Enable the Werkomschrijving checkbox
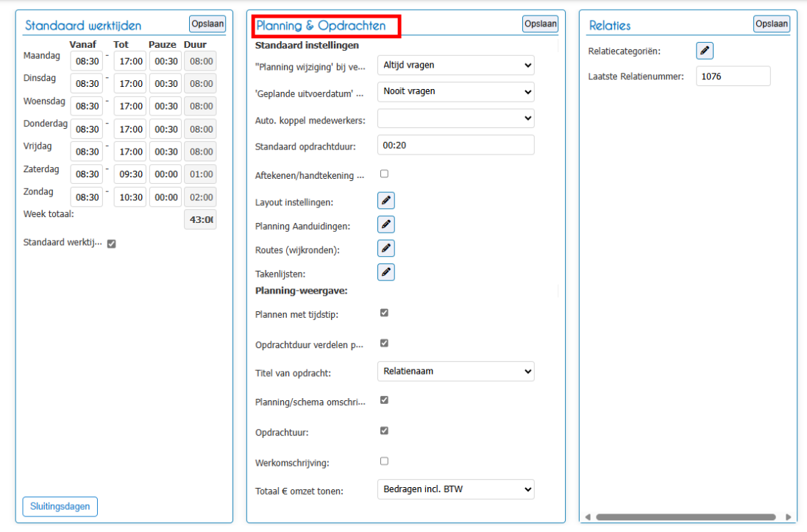Viewport: 807px width, 532px height. tap(384, 461)
